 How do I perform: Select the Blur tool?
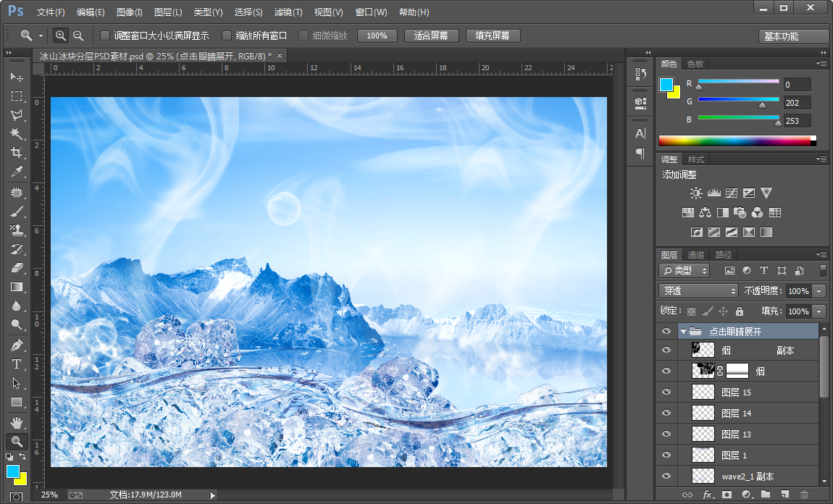click(17, 306)
